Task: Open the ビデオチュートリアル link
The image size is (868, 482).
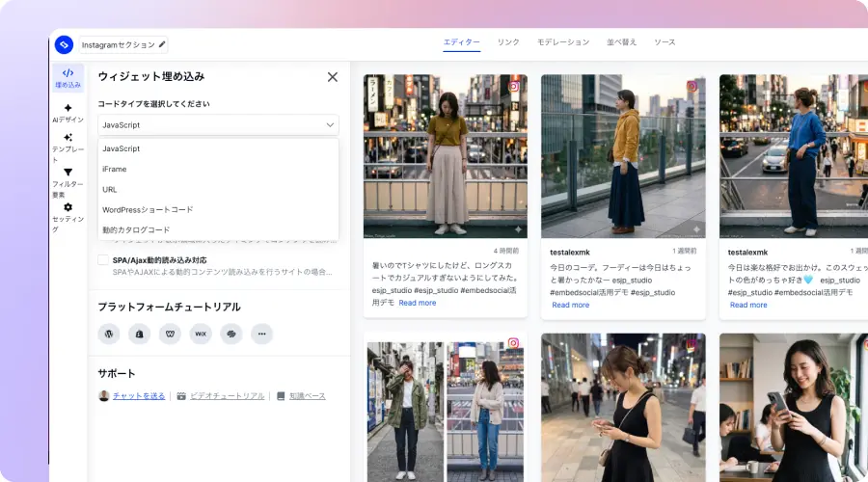Action: click(x=227, y=396)
